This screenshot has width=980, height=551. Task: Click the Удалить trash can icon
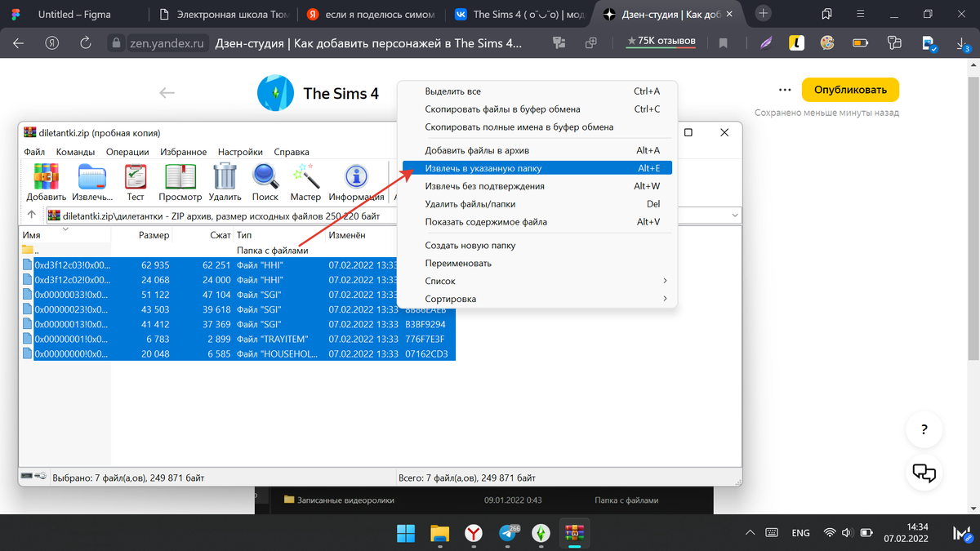tap(225, 177)
